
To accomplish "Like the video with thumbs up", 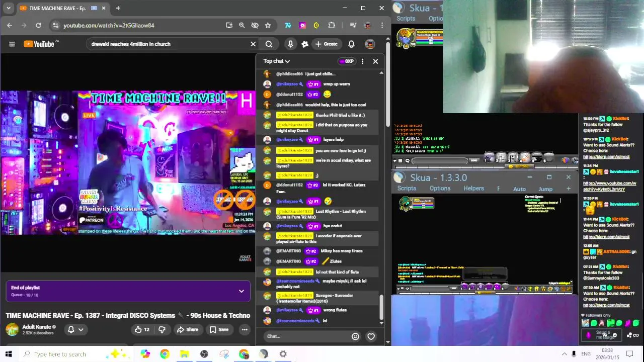I will click(141, 330).
